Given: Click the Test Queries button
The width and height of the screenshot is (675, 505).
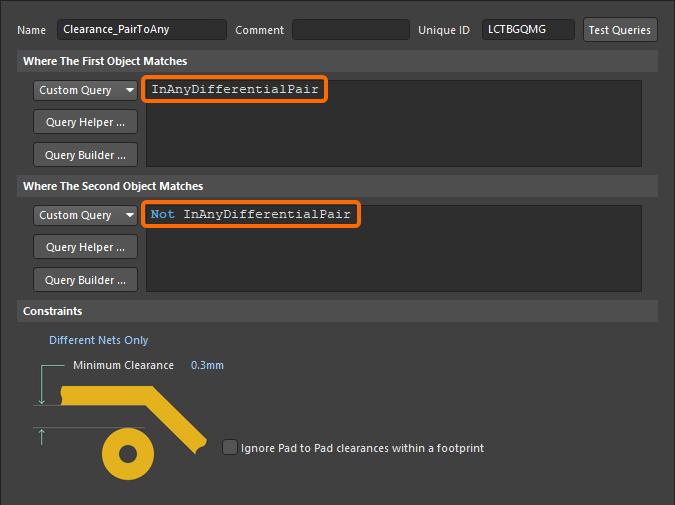Looking at the screenshot, I should click(x=619, y=30).
